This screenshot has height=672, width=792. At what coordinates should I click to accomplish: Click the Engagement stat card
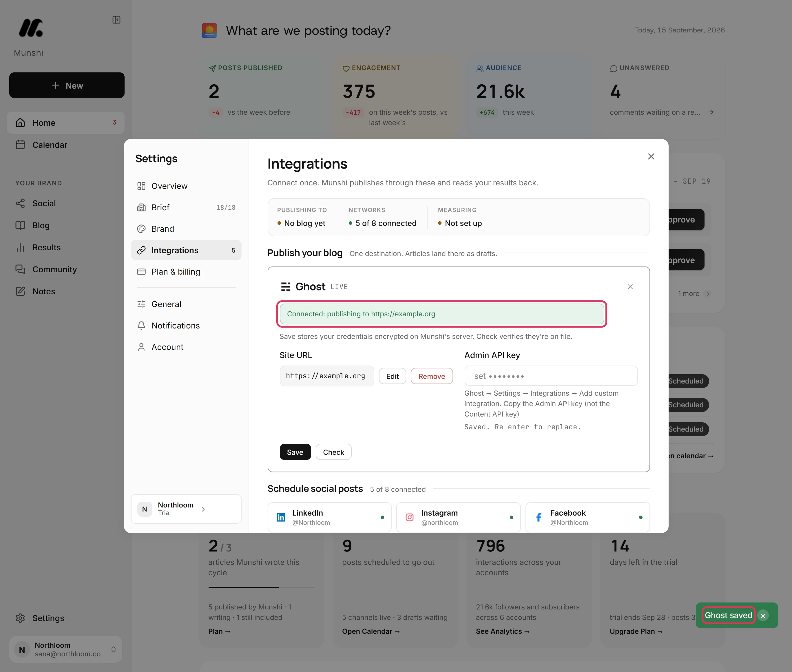click(x=395, y=97)
